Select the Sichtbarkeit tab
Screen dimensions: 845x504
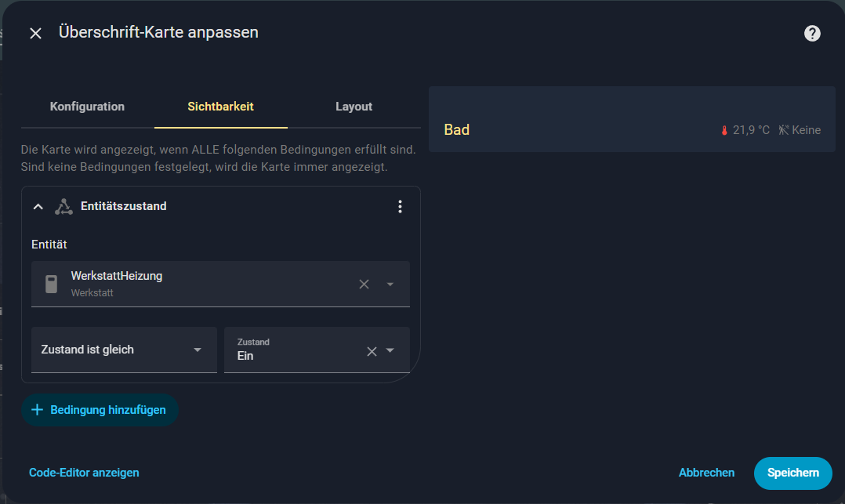coord(220,107)
